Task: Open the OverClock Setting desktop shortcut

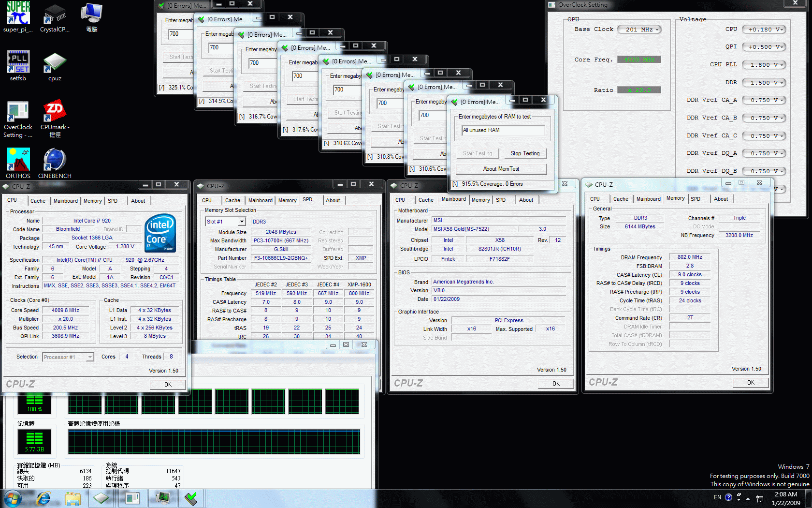Action: click(x=18, y=119)
